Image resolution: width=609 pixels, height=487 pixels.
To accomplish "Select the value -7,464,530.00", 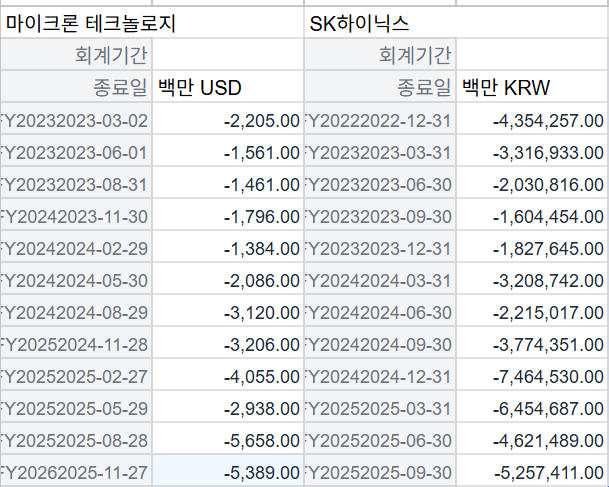I will [532, 375].
